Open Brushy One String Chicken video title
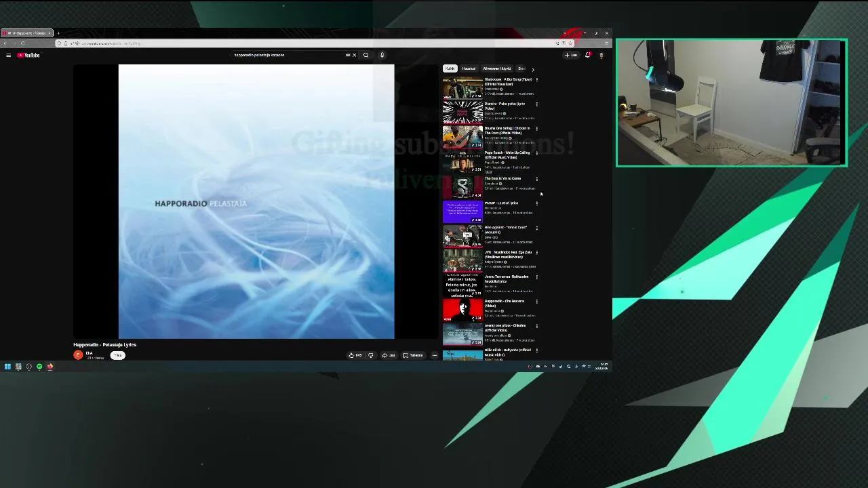Image resolution: width=868 pixels, height=488 pixels. [507, 130]
